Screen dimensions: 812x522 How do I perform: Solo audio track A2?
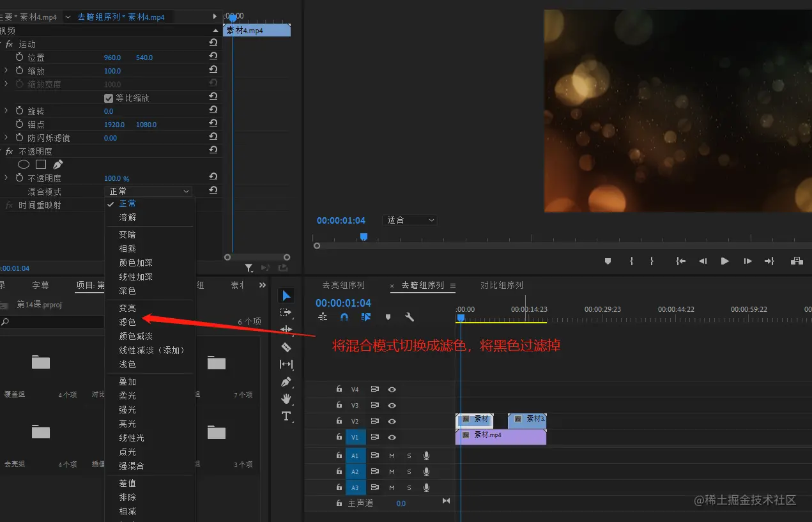point(409,472)
